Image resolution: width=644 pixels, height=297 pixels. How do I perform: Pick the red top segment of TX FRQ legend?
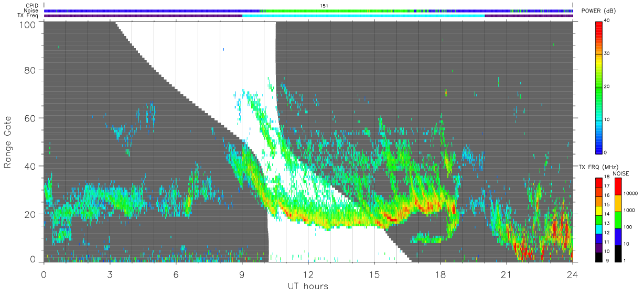(598, 182)
